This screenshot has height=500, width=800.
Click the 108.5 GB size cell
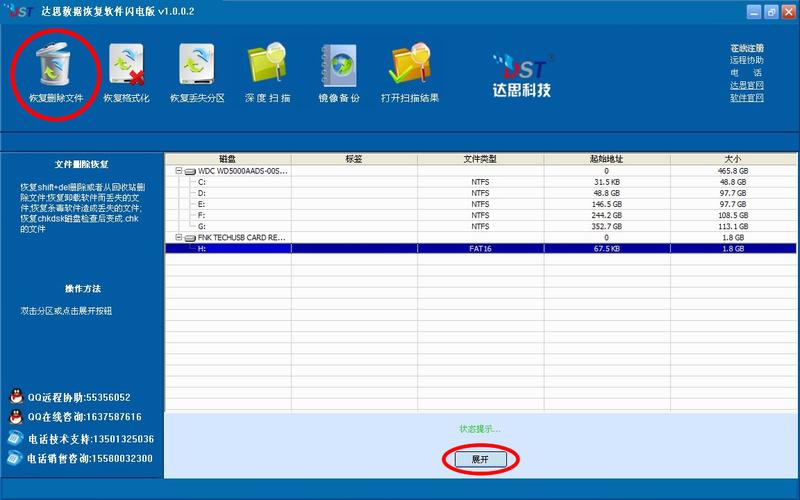tap(733, 215)
